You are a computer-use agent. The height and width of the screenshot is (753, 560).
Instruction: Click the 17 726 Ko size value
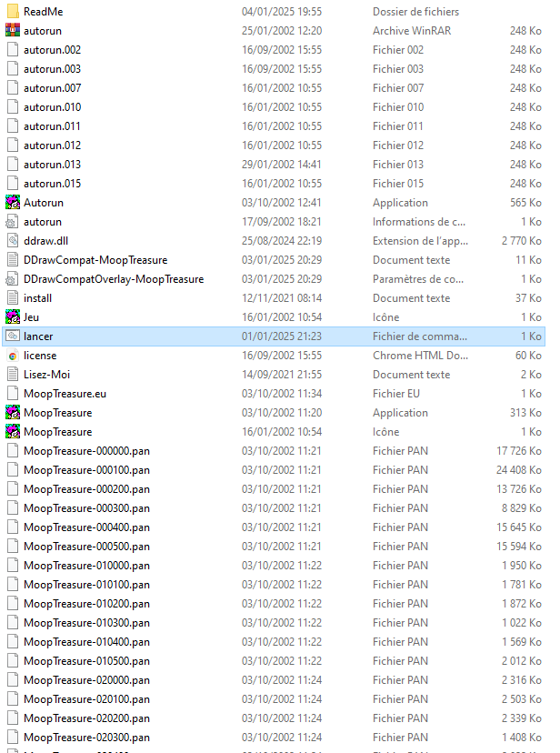pyautogui.click(x=519, y=451)
